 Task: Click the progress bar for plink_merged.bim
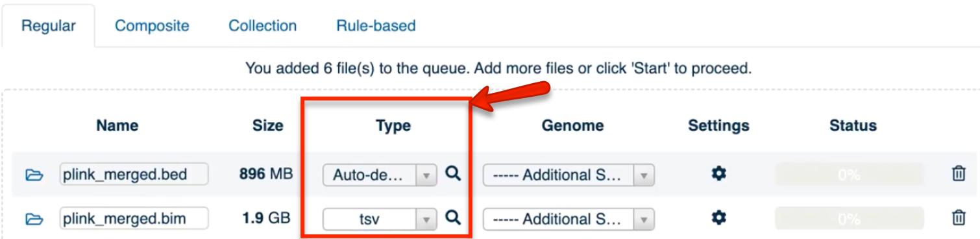point(849,219)
